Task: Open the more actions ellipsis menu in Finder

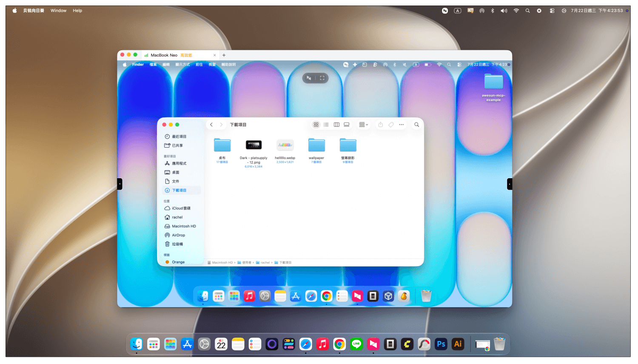Action: (x=402, y=125)
